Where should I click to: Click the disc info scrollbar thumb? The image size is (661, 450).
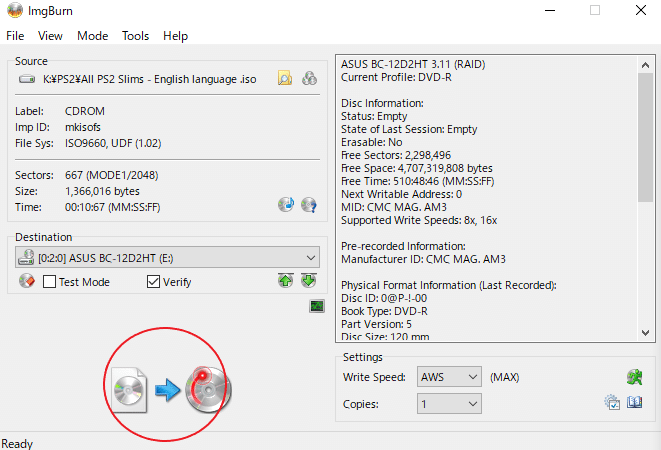645,137
